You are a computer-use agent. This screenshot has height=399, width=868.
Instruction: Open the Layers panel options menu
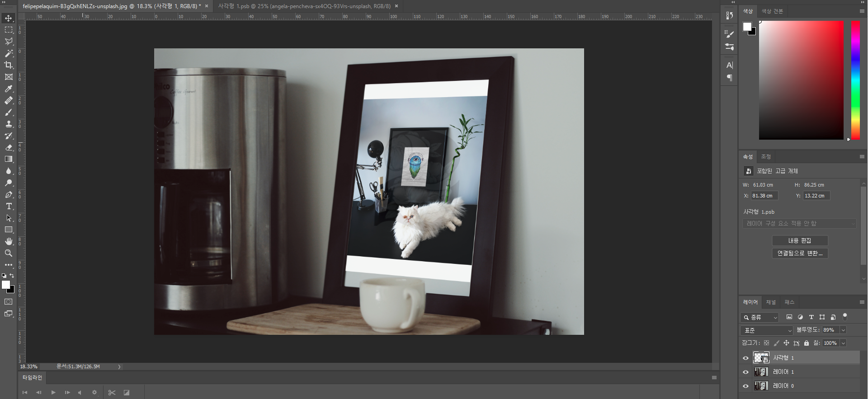click(862, 302)
